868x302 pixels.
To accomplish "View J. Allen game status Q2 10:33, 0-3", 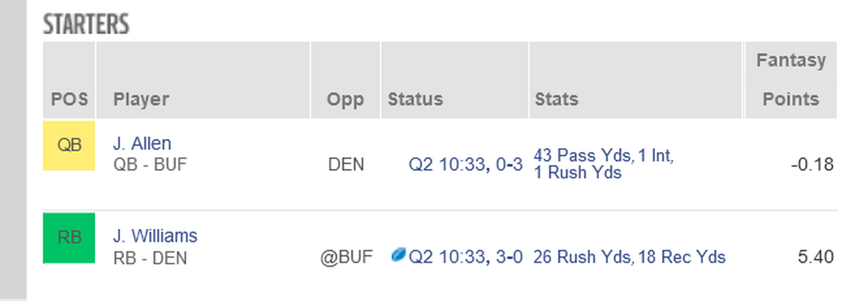I will click(x=466, y=164).
